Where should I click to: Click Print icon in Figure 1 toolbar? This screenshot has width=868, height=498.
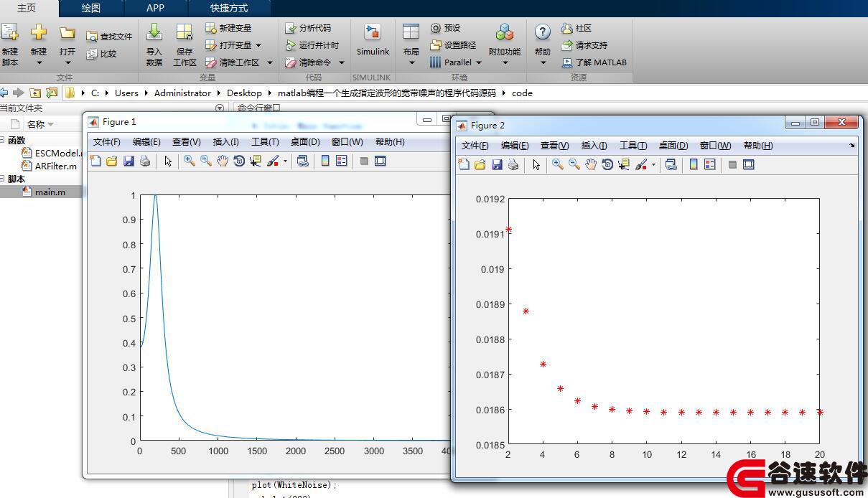pos(145,161)
